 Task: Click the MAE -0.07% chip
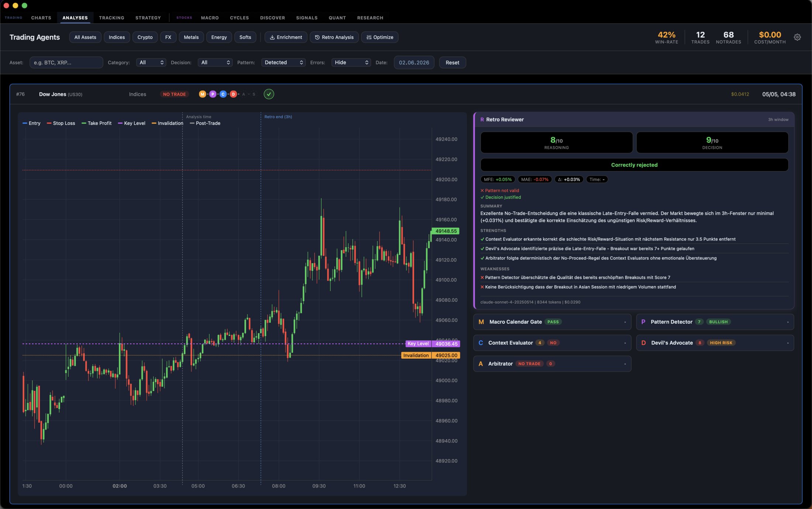click(535, 180)
